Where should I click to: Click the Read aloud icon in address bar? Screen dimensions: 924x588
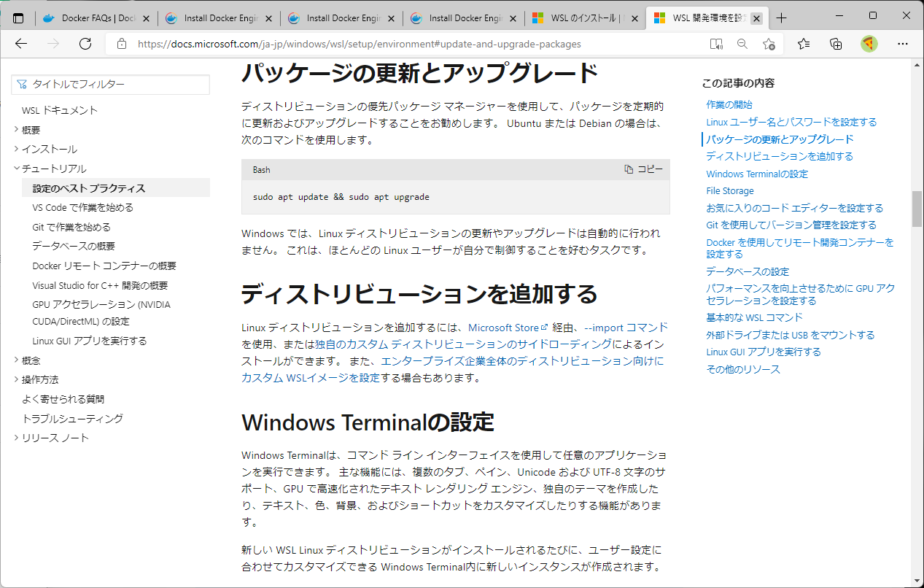[x=715, y=44]
